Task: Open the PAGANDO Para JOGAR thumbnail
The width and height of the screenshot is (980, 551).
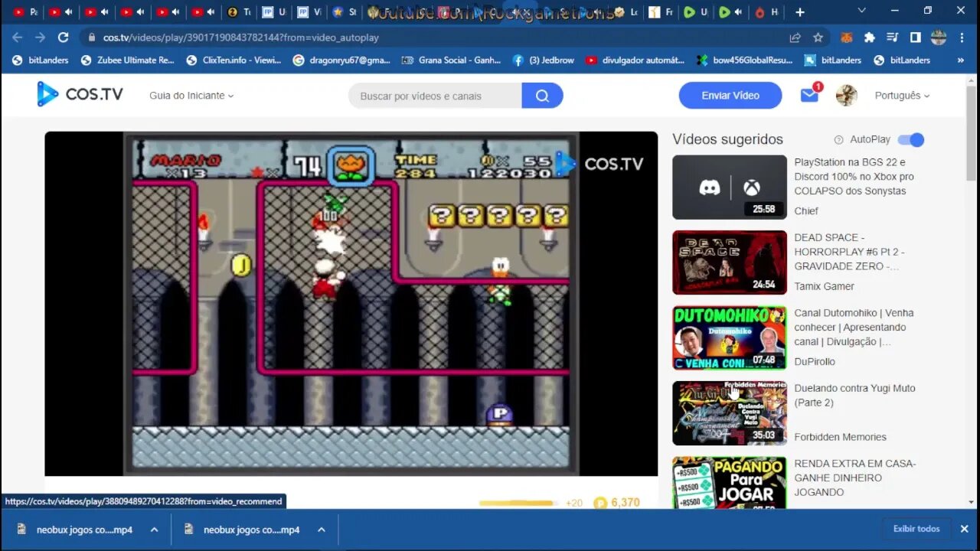Action: tap(730, 483)
